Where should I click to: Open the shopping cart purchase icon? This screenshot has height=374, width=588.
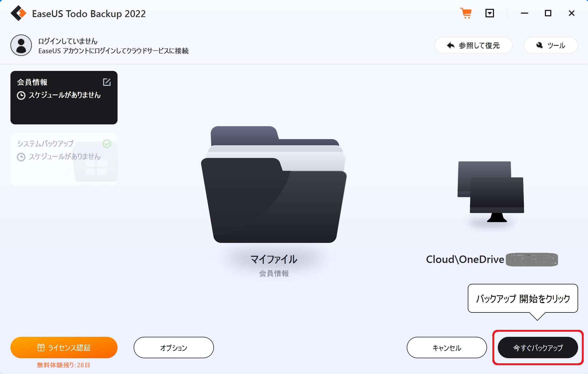466,13
